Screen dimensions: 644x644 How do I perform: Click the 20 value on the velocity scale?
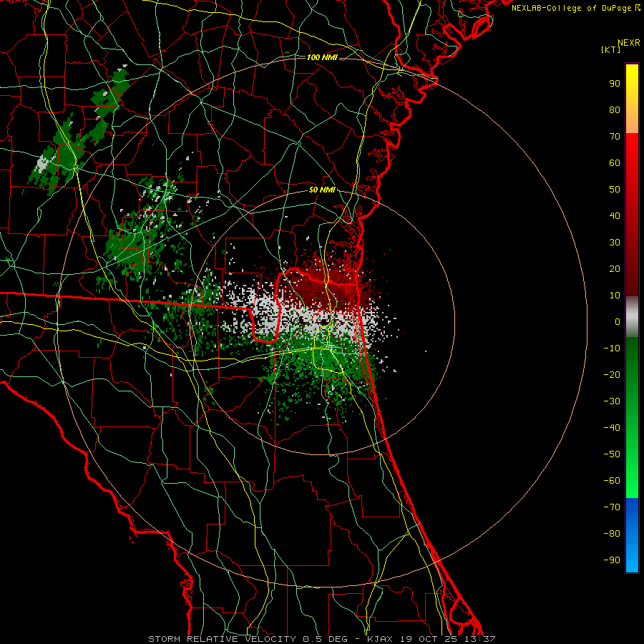[x=615, y=269]
